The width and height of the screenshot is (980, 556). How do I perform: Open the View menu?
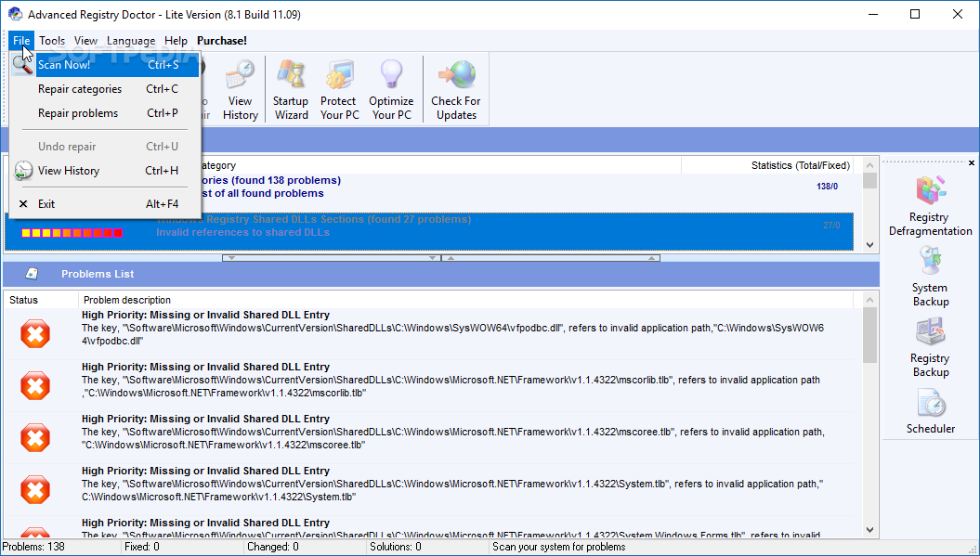(x=85, y=41)
